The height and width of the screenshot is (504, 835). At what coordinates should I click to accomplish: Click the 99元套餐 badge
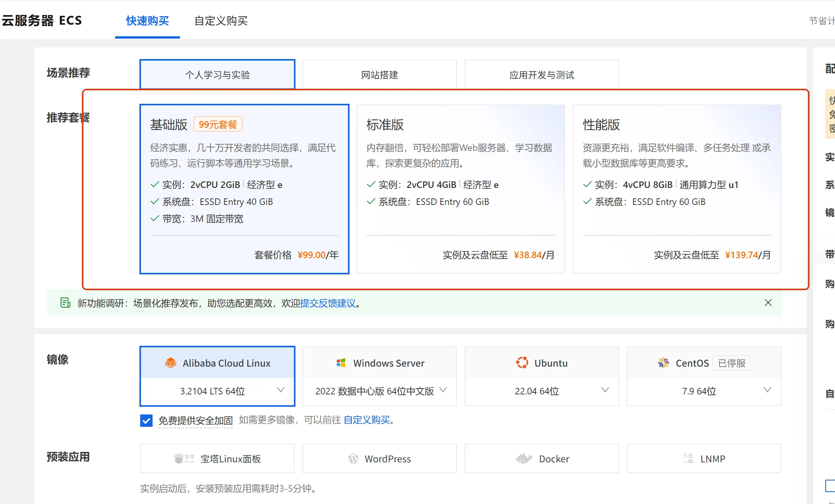coord(218,124)
